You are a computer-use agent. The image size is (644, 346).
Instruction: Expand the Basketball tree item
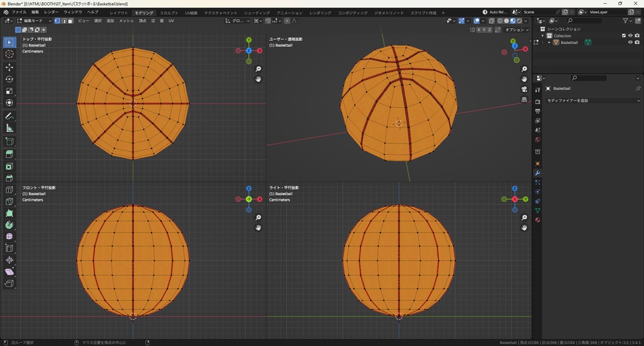pyautogui.click(x=549, y=43)
